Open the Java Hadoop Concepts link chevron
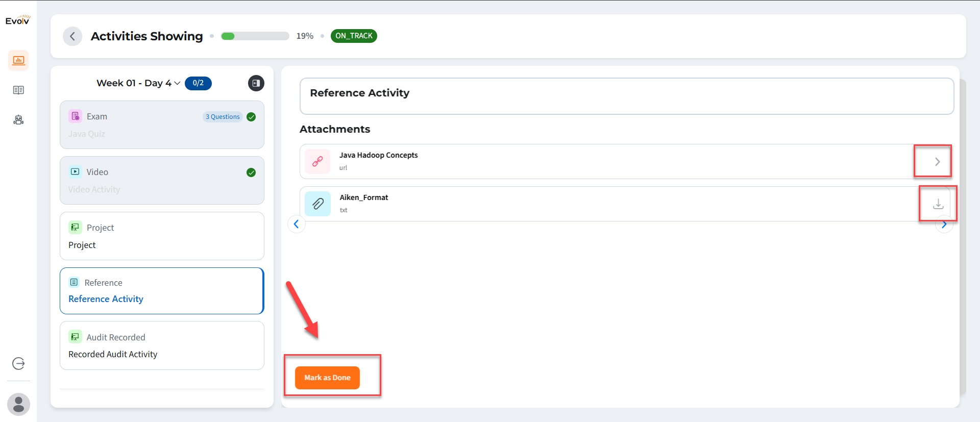Image resolution: width=980 pixels, height=422 pixels. [937, 162]
